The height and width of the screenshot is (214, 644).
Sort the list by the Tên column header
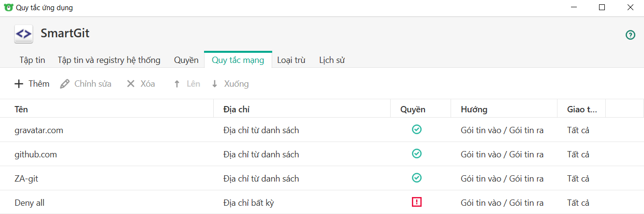[x=21, y=109]
